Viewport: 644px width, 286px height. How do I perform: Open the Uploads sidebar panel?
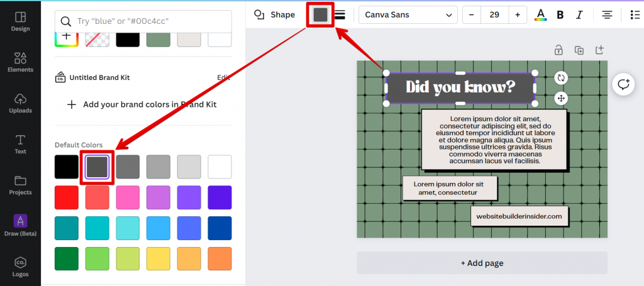pos(20,102)
